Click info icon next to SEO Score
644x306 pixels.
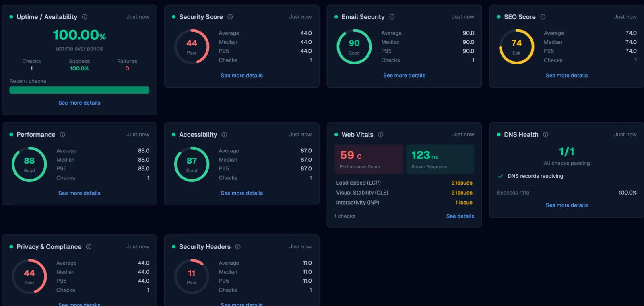pyautogui.click(x=543, y=17)
